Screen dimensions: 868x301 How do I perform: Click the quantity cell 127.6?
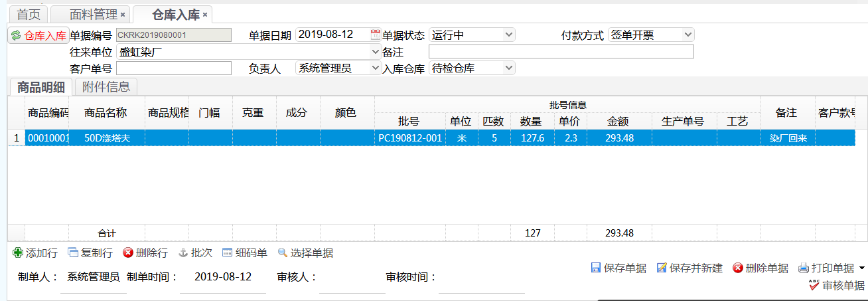click(x=532, y=138)
